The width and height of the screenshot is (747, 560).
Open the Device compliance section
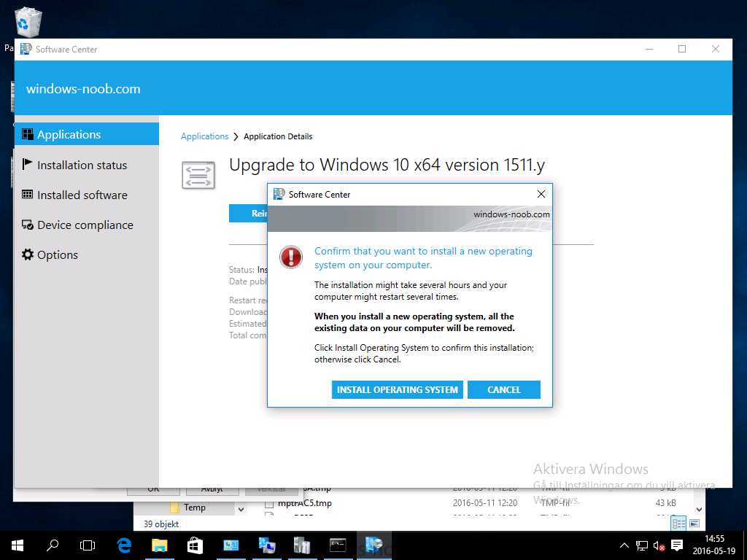(87, 225)
